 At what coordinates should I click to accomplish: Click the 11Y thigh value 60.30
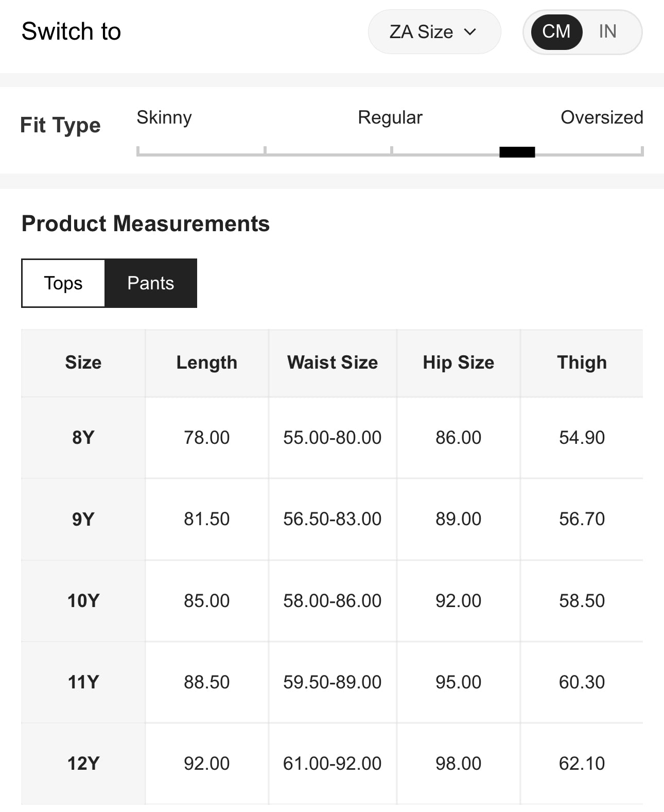pyautogui.click(x=582, y=682)
